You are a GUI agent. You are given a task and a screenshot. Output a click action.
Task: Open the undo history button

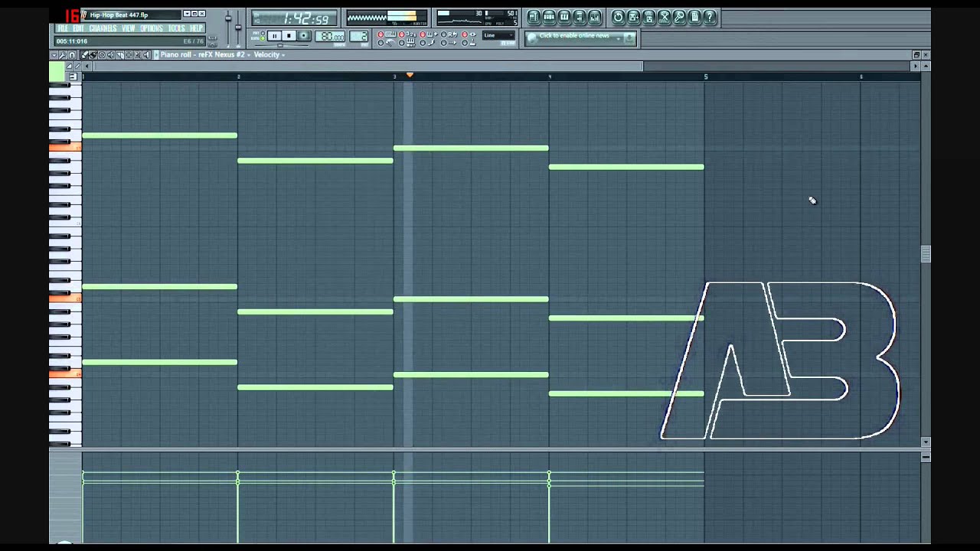coord(618,17)
